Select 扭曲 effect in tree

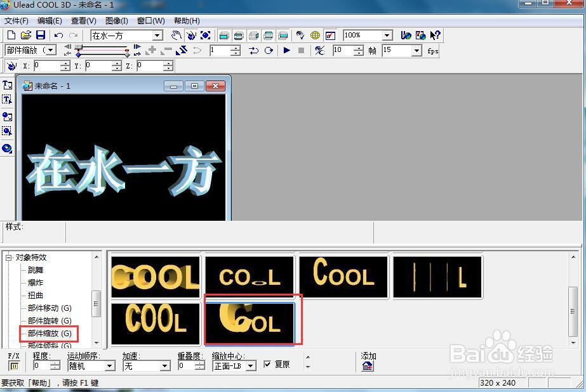36,296
